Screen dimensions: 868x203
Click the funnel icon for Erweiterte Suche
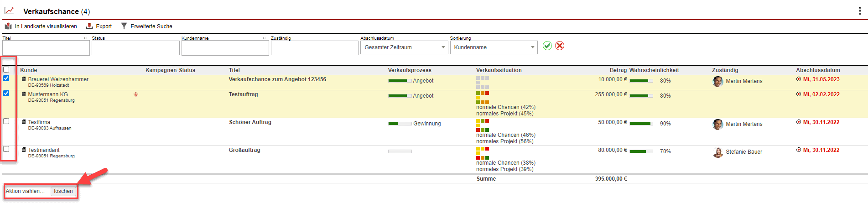124,26
